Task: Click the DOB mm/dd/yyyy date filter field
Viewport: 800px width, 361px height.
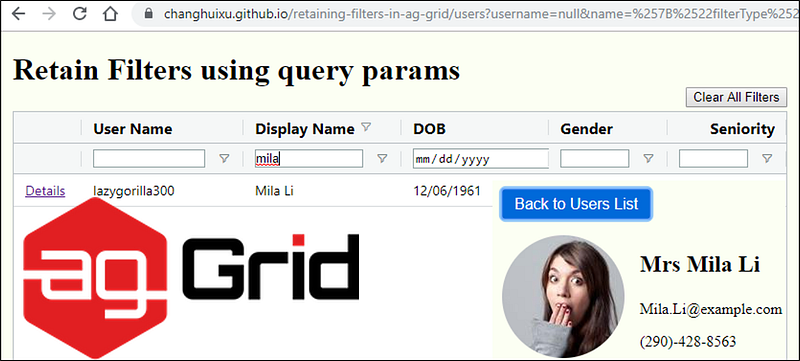Action: (481, 159)
